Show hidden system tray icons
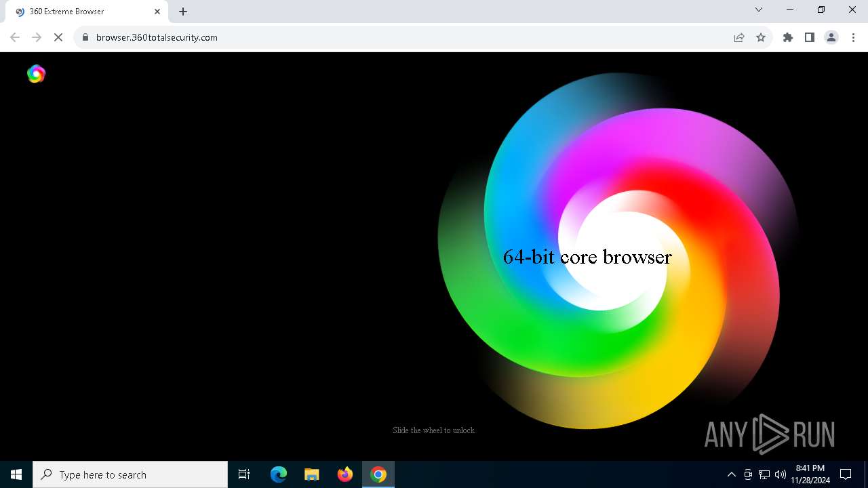Viewport: 868px width, 488px height. (731, 474)
